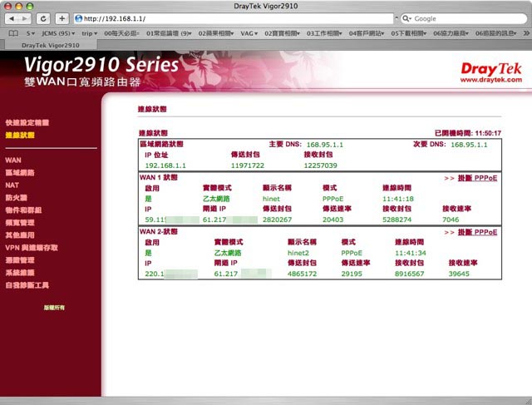Image resolution: width=532 pixels, height=405 pixels.
Task: Open the bookmarks book icon
Action: click(13, 33)
